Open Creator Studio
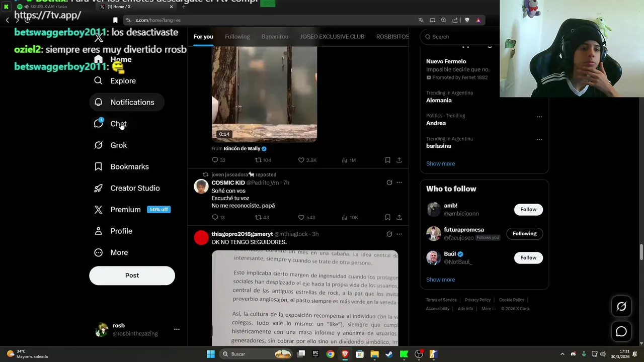This screenshot has height=362, width=644. (127, 188)
